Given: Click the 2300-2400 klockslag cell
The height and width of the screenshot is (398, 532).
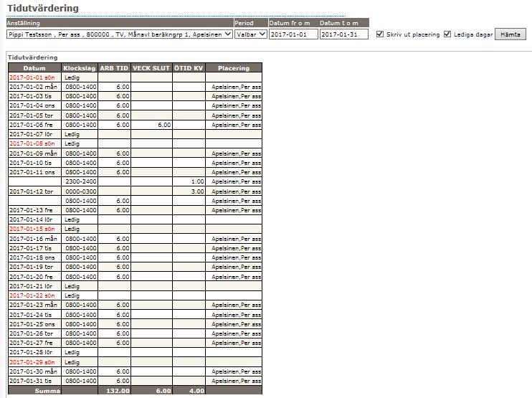Looking at the screenshot, I should 81,181.
